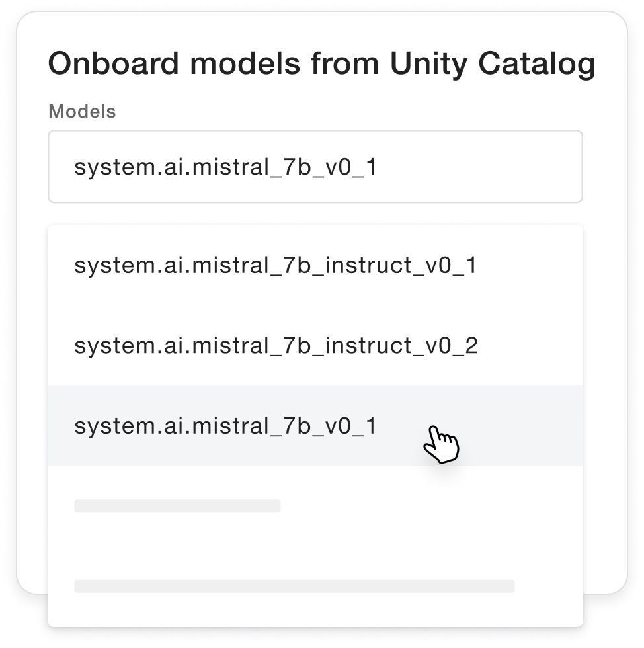Choose the system.ai.mistral_7b_instruct_v0_2 option
This screenshot has height=648, width=644.
tap(315, 345)
